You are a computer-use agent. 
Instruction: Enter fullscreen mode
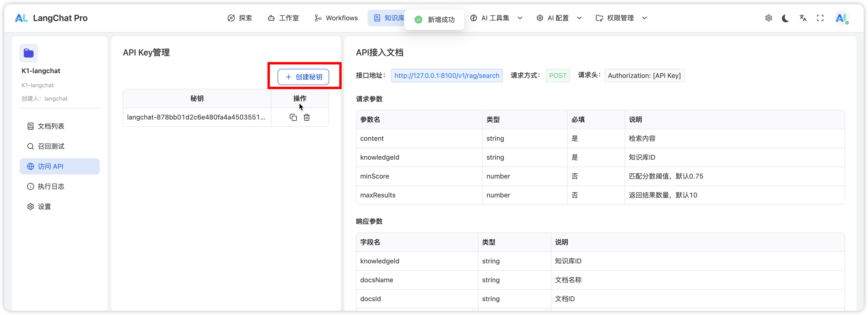820,18
